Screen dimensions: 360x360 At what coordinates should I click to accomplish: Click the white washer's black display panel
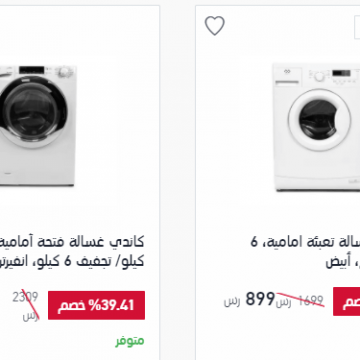pyautogui.click(x=342, y=73)
